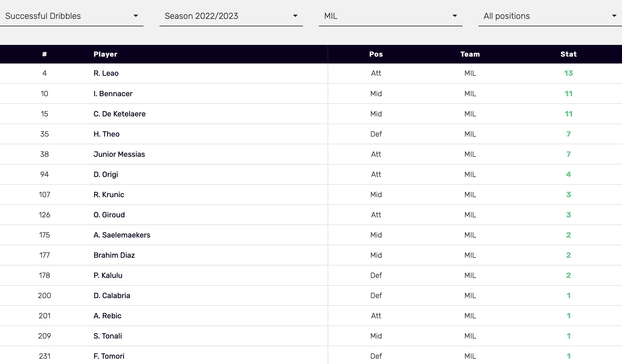
Task: Select player Junior Messias
Action: point(119,154)
